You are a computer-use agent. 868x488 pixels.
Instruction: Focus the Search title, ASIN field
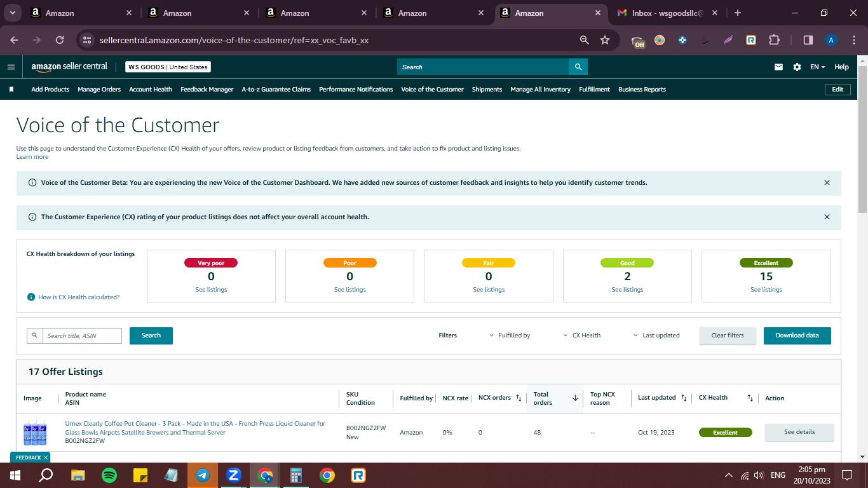83,335
